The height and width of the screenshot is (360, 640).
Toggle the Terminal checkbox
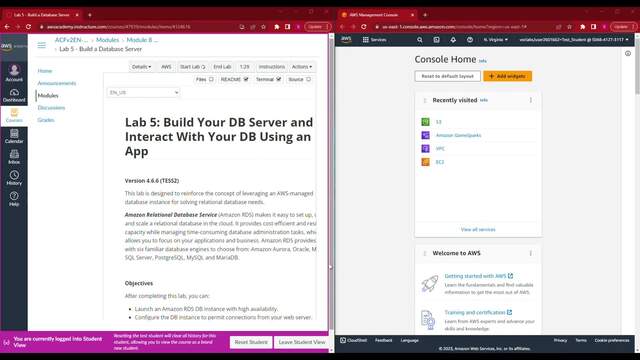[x=278, y=79]
